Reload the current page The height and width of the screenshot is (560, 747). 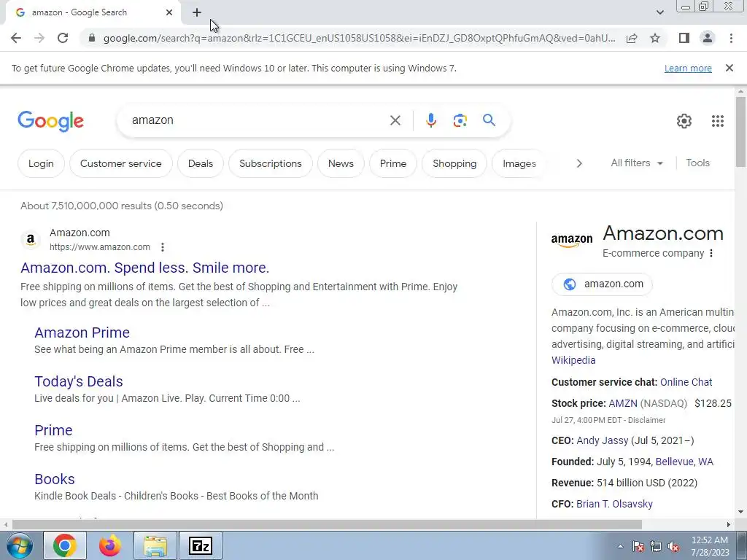[x=63, y=38]
